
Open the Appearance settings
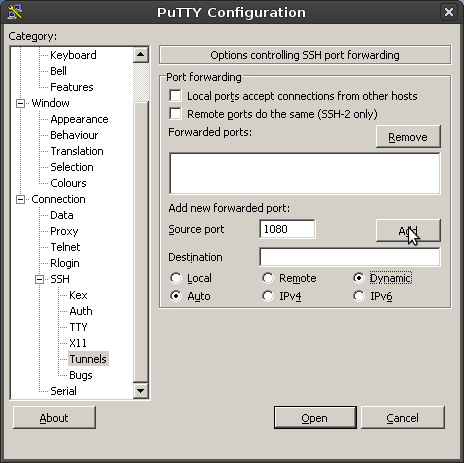[x=79, y=119]
